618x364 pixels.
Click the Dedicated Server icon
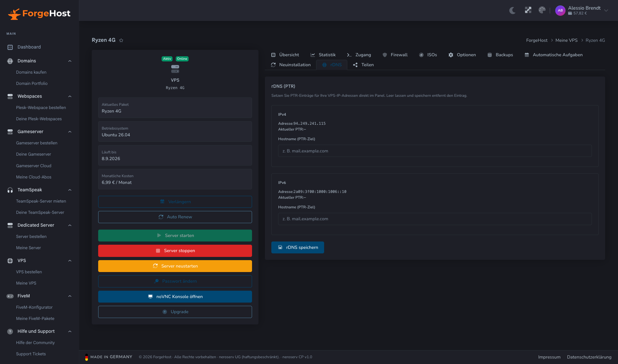10,225
